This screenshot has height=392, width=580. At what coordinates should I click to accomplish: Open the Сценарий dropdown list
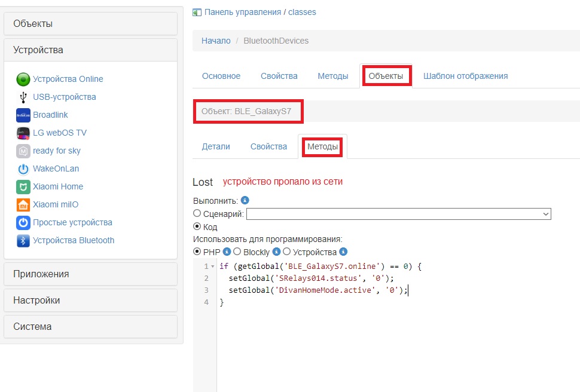(398, 214)
